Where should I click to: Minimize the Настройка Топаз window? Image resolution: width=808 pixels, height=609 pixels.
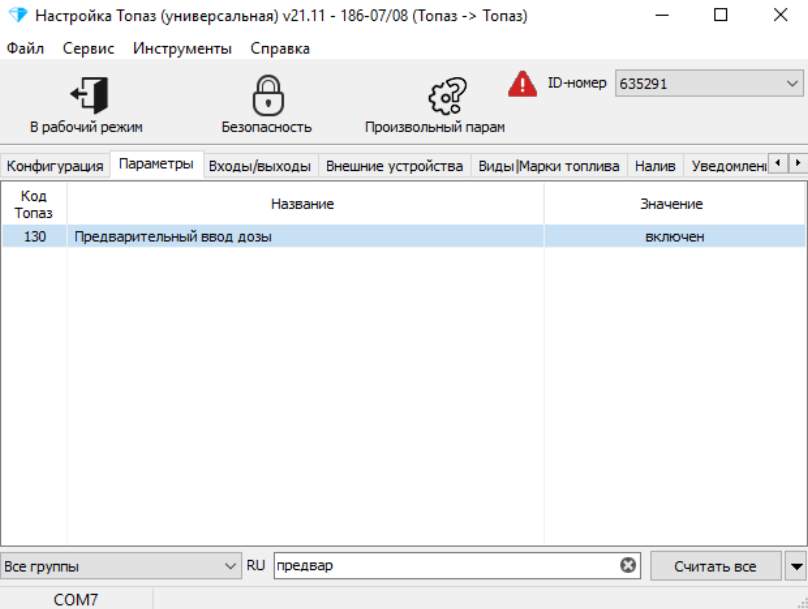[x=662, y=15]
